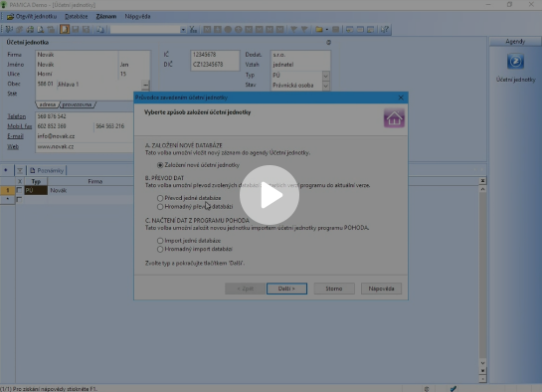Click the < Zpět button
The width and height of the screenshot is (542, 392).
click(246, 289)
